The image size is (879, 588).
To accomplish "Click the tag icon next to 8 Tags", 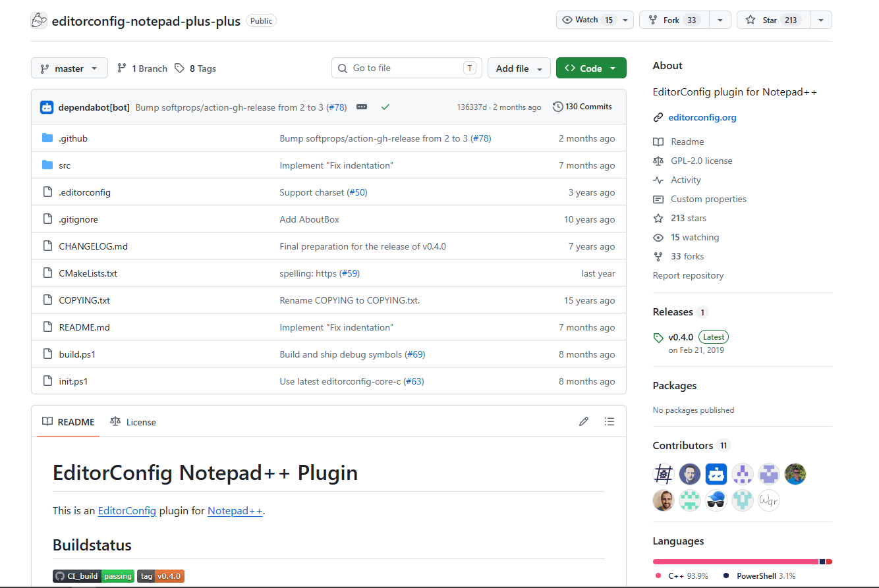I will point(180,68).
